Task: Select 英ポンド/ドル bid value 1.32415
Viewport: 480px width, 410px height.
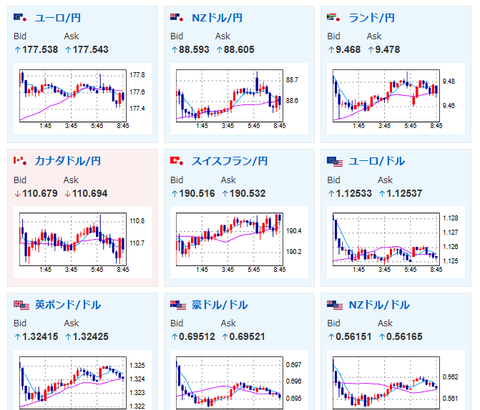Action: (40, 337)
